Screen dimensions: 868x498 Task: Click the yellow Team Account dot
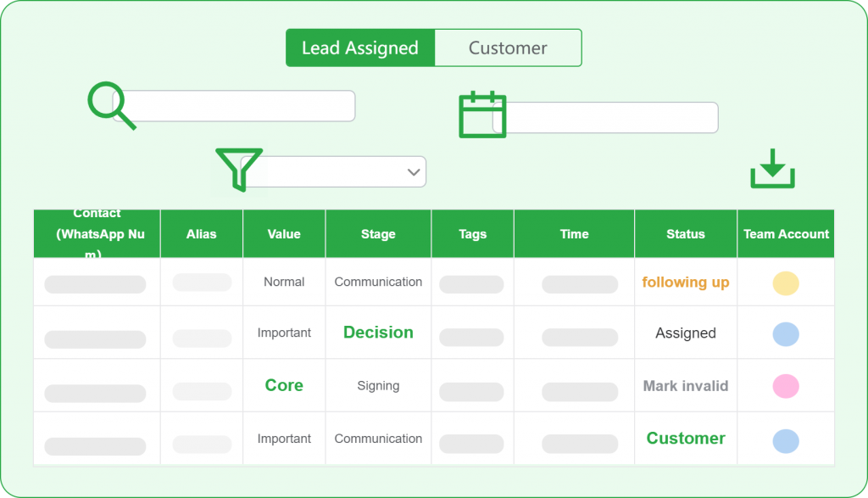(785, 282)
